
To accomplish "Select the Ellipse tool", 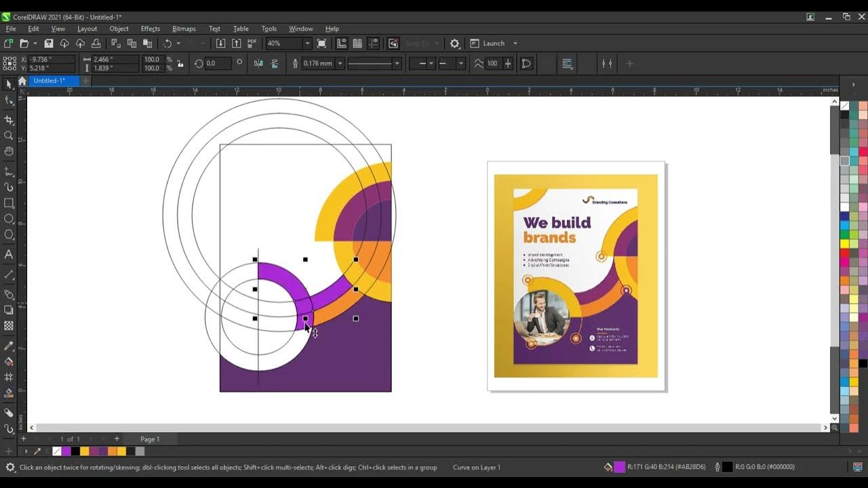I will [x=9, y=218].
